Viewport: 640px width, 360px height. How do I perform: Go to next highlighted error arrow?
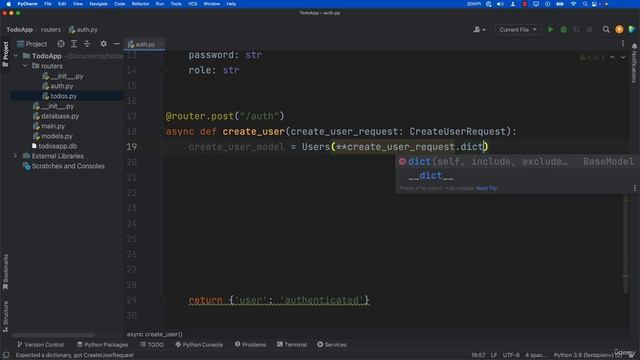click(623, 58)
